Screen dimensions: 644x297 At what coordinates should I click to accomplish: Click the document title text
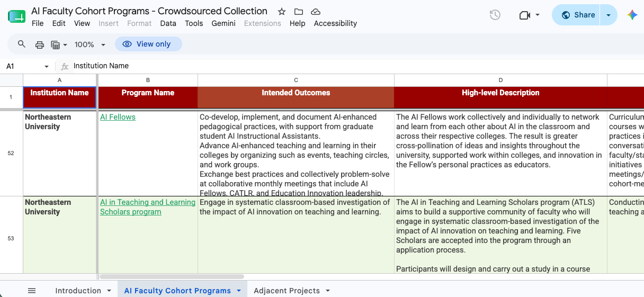149,11
